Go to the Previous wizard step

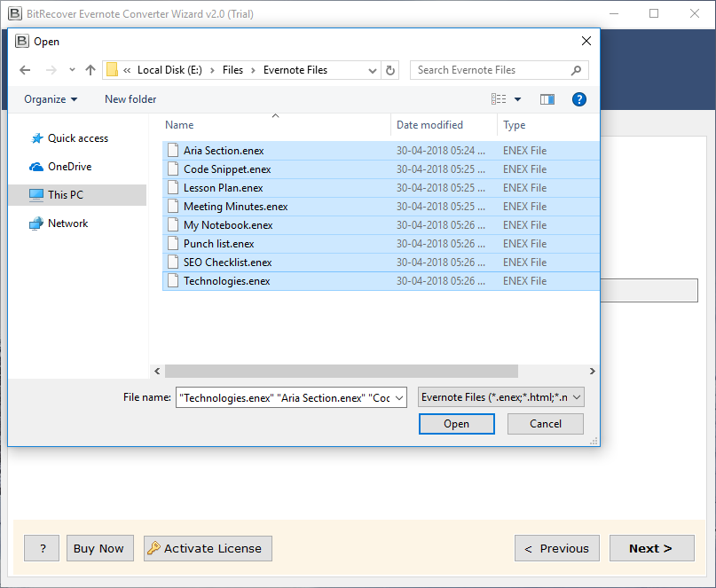click(557, 548)
